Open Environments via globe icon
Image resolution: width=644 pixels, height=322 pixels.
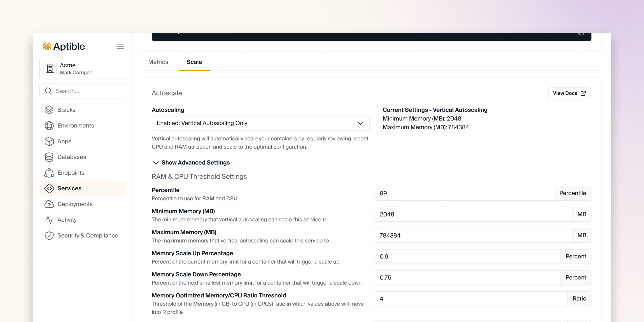click(49, 126)
